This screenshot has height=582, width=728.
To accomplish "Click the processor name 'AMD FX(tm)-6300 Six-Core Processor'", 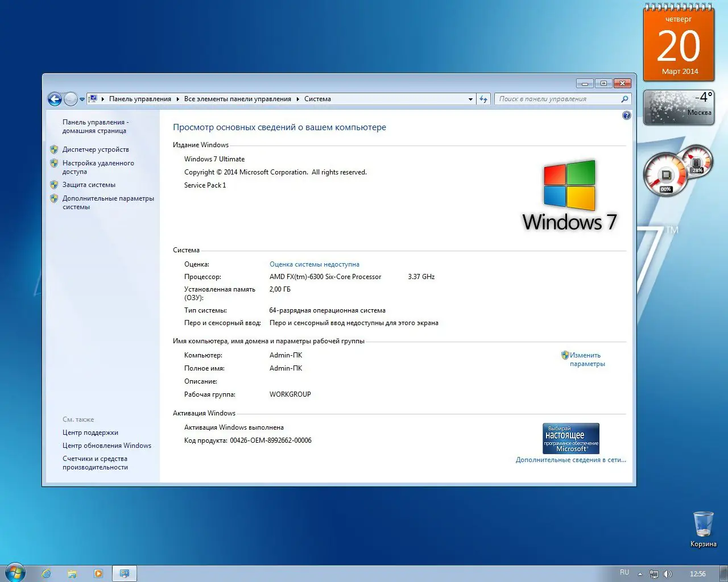I will pyautogui.click(x=325, y=277).
